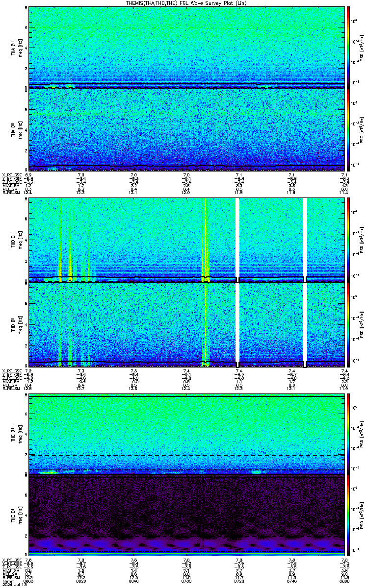Click the "0600" start time tick label

click(29, 581)
